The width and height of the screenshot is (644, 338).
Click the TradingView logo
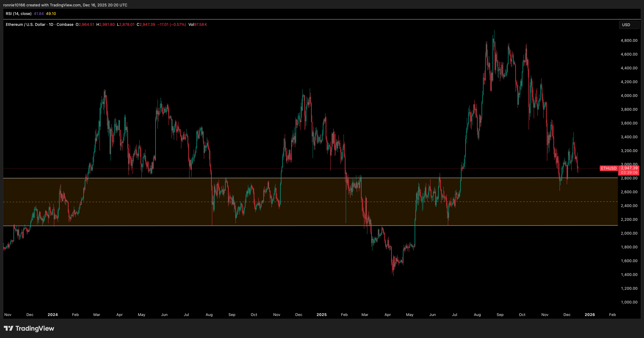pyautogui.click(x=29, y=328)
